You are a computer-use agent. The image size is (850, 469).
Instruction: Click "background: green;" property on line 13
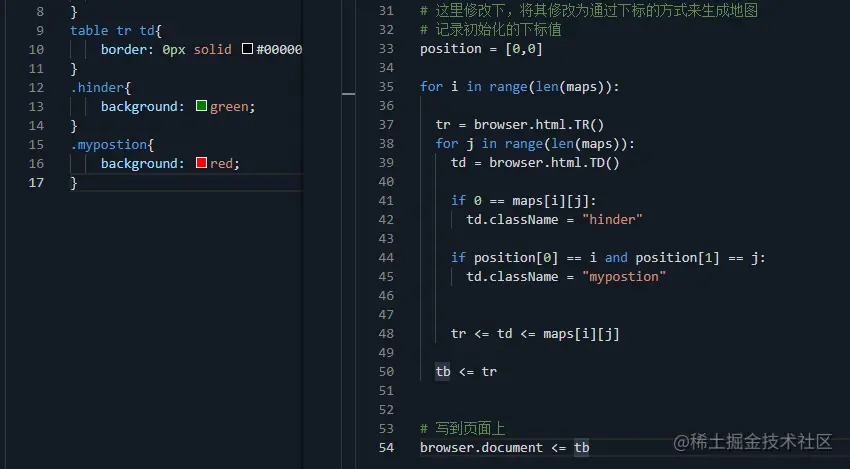tap(178, 106)
